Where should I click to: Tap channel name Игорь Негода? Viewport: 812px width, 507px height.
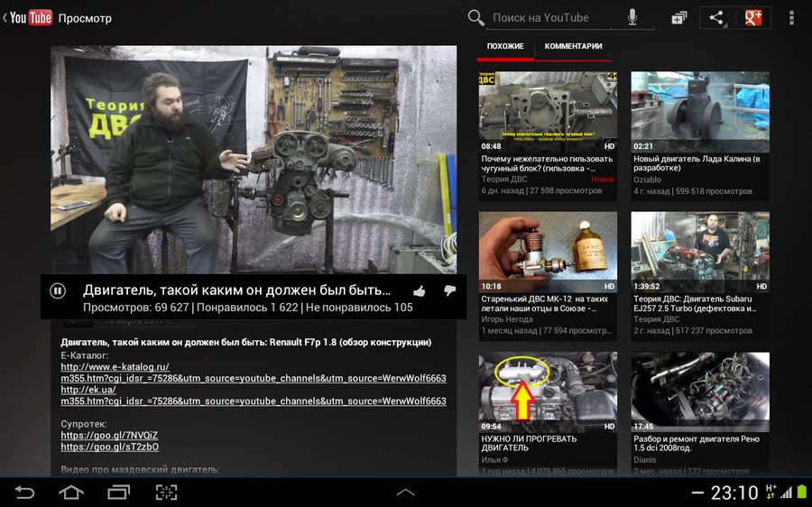(x=507, y=319)
